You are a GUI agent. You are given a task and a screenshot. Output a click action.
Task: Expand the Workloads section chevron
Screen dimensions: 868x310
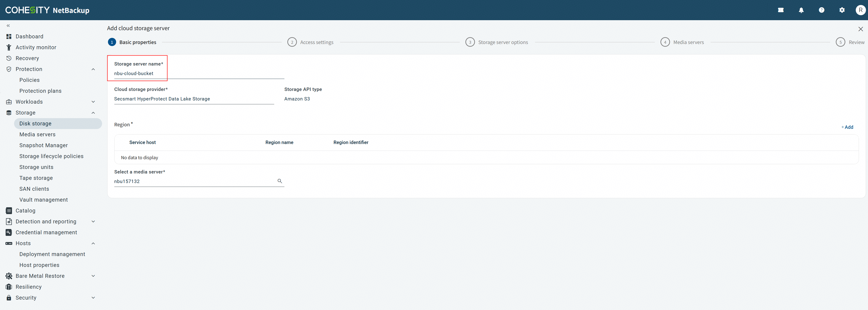point(93,102)
